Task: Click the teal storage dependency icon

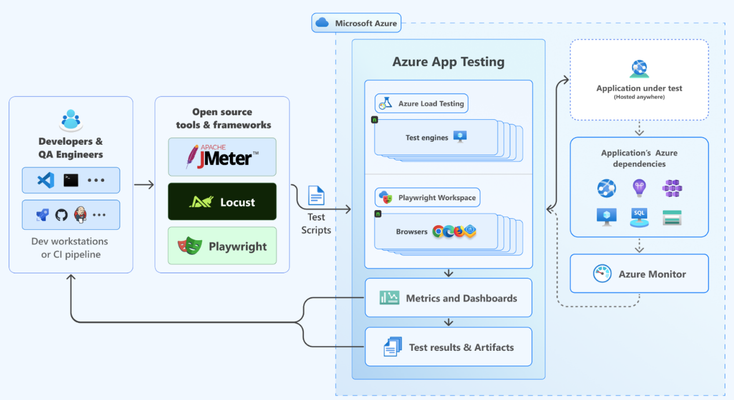Action: (x=672, y=217)
